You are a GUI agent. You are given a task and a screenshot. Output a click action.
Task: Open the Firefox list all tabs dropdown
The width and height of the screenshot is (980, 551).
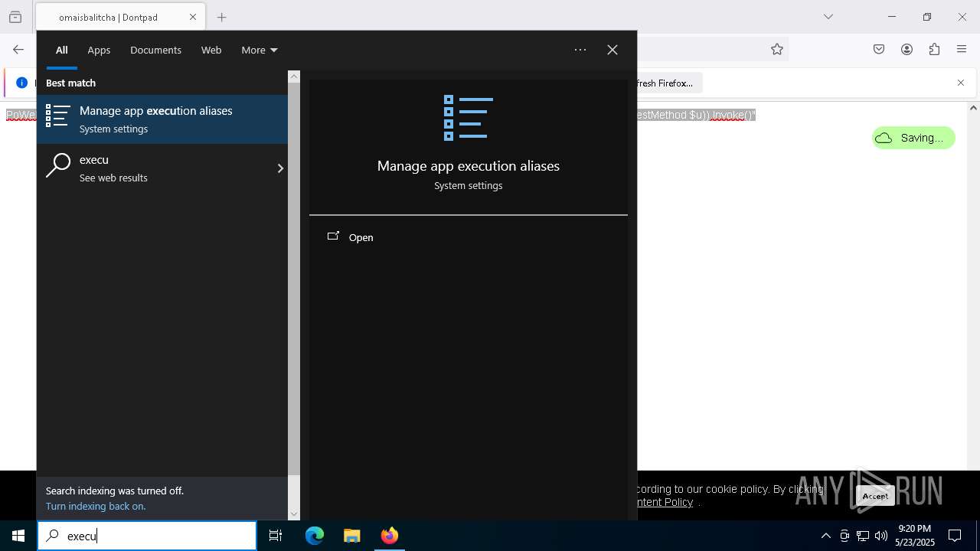[x=828, y=17]
